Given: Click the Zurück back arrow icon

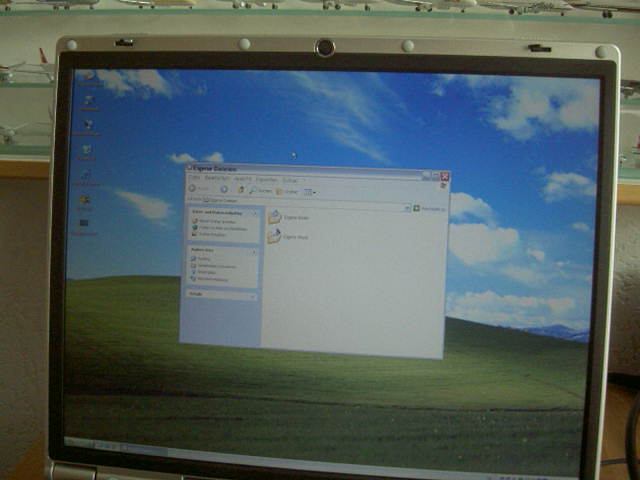Looking at the screenshot, I should [192, 188].
